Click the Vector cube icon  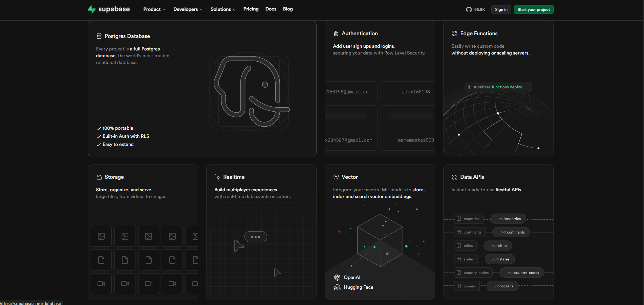pos(336,177)
